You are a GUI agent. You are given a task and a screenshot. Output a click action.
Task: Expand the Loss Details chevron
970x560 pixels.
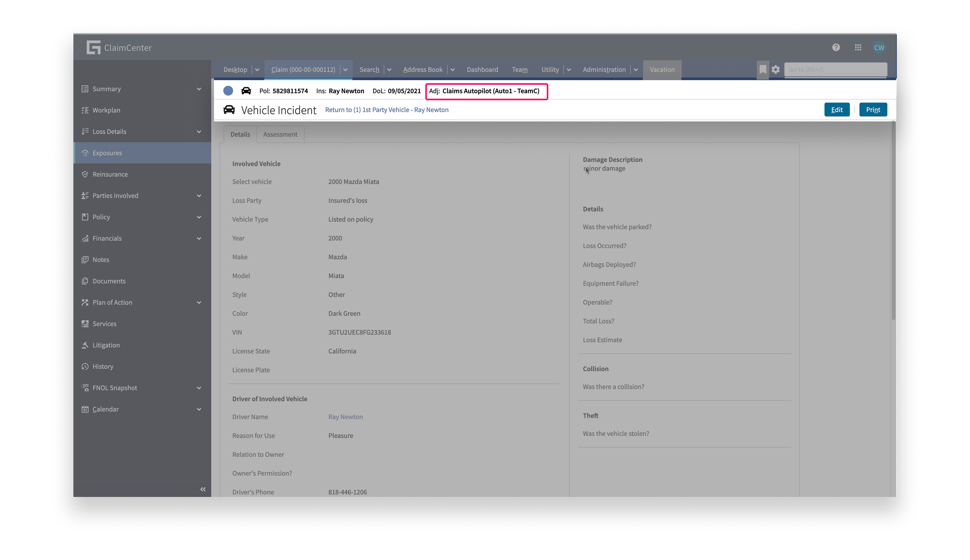pos(199,131)
